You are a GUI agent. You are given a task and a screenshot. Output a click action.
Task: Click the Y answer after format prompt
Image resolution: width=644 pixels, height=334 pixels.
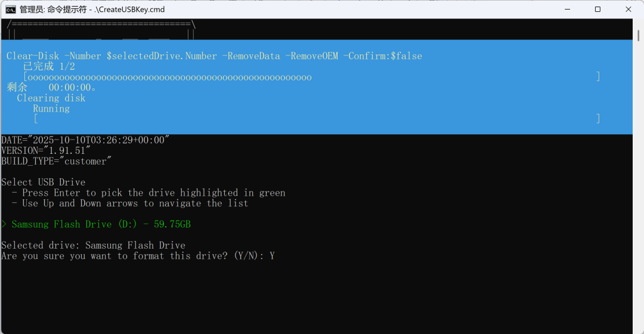point(272,256)
